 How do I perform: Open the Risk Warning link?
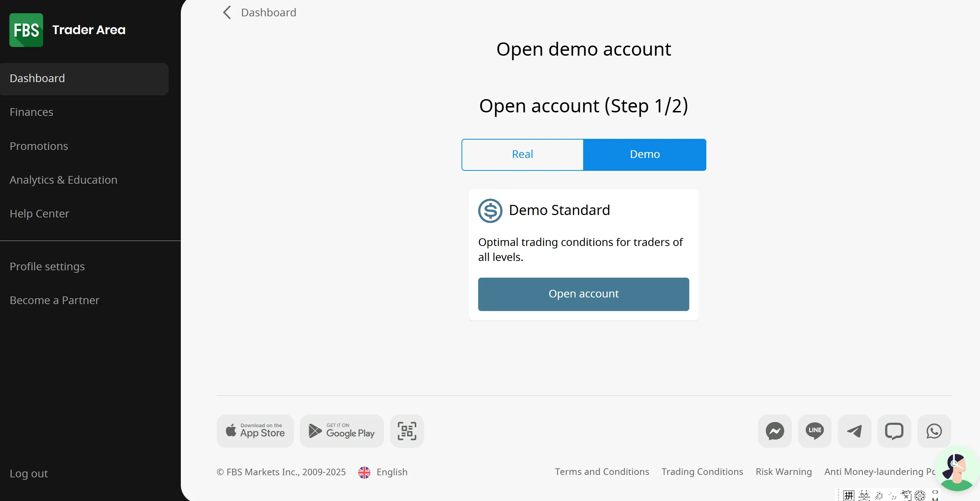coord(784,472)
